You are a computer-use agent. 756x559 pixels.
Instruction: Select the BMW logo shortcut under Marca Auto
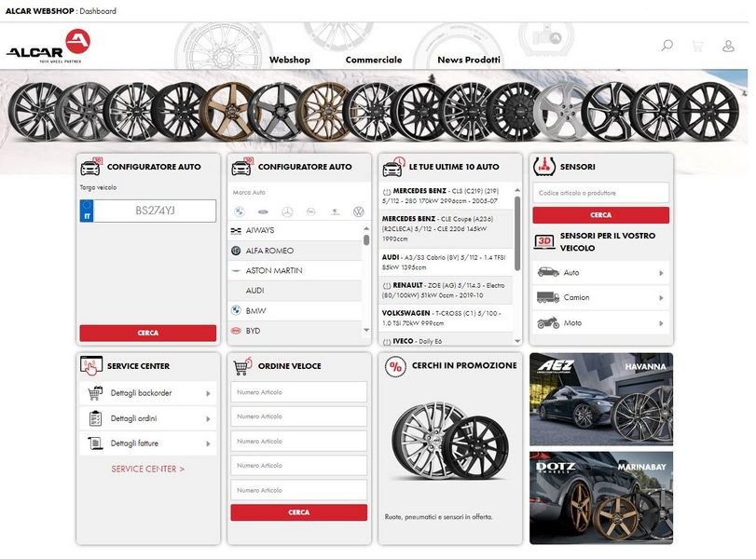pyautogui.click(x=240, y=211)
